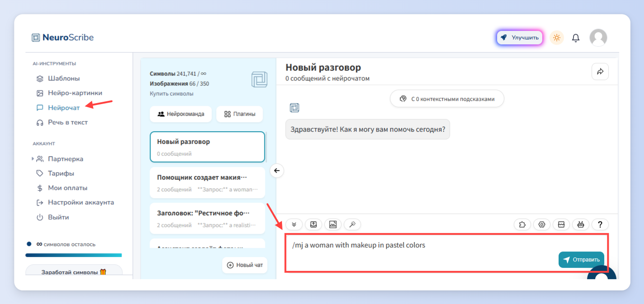644x304 pixels.
Task: Open the notifications bell
Action: 576,38
